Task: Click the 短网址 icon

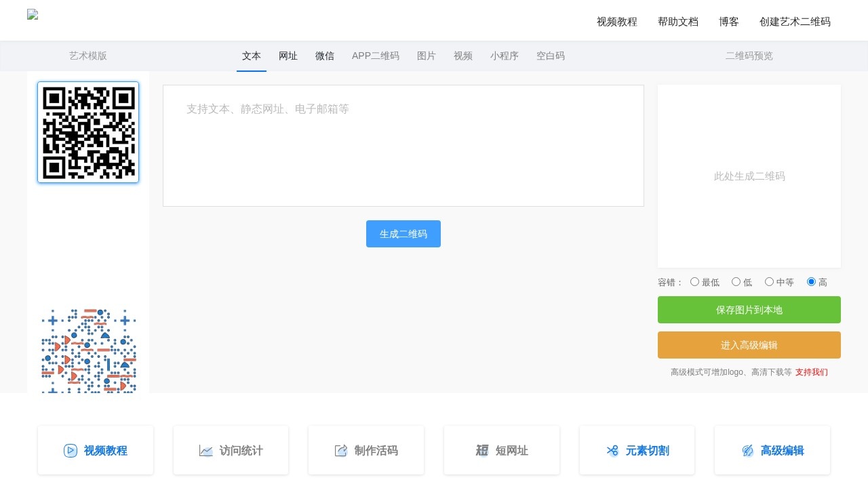Action: (x=482, y=451)
